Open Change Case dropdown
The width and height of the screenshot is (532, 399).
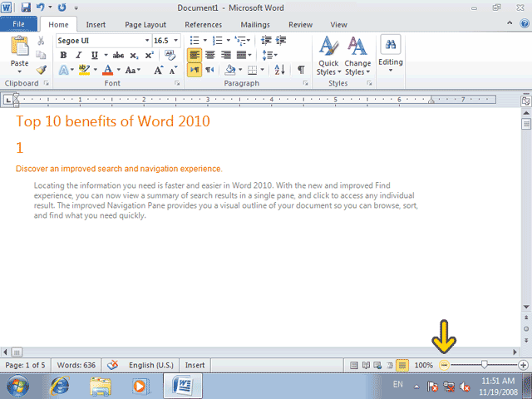click(x=133, y=70)
